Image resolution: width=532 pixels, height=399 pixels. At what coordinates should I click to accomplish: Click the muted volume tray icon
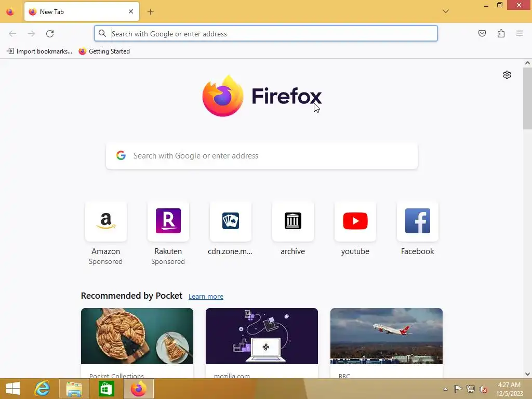click(483, 389)
